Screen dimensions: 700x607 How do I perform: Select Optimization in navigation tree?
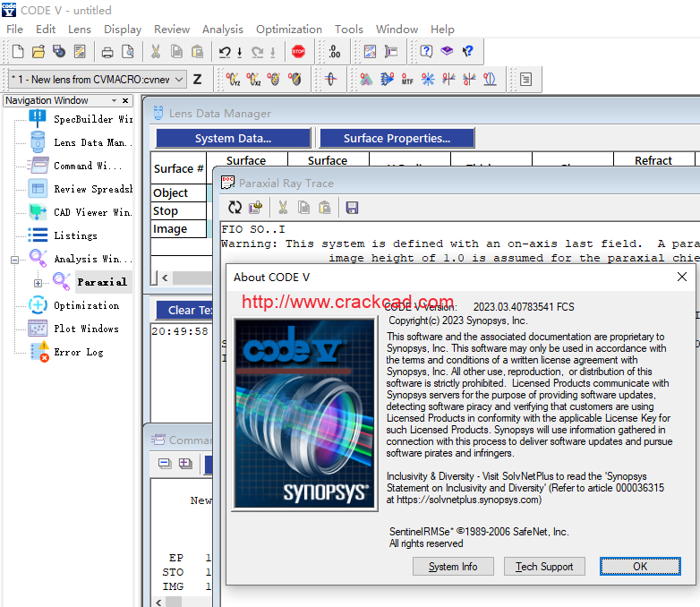click(x=86, y=305)
